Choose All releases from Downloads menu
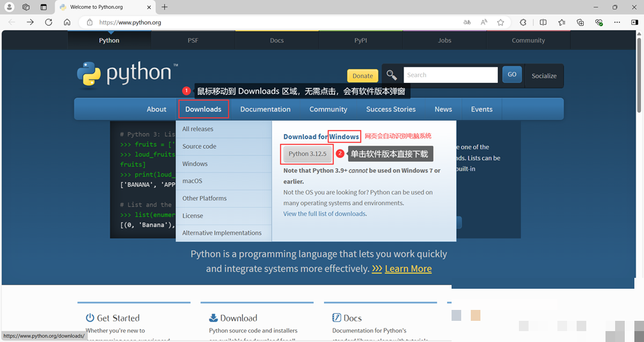 (x=224, y=129)
